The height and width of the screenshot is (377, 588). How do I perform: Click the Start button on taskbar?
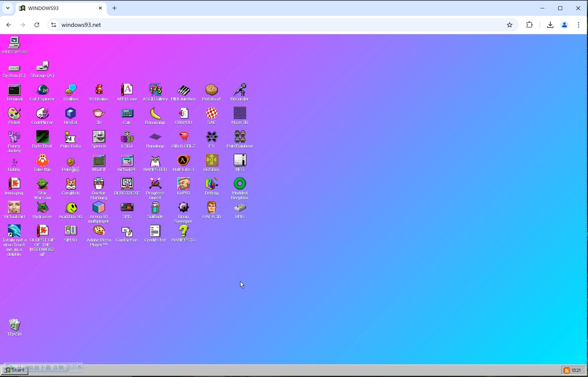14,370
